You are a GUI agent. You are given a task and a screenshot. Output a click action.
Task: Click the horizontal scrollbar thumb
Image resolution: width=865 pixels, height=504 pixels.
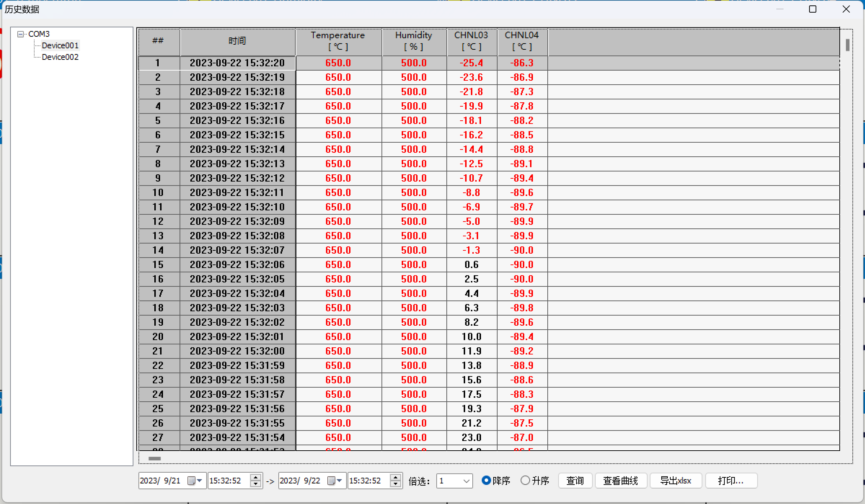(155, 459)
